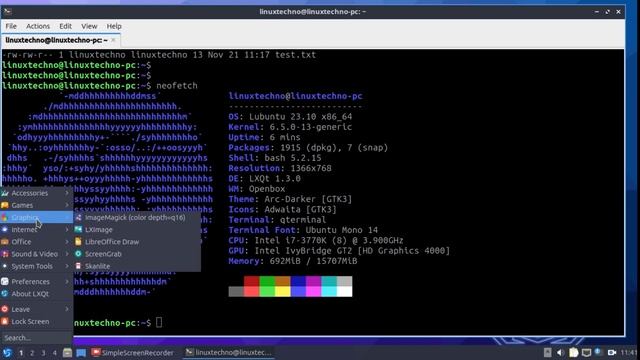Launch ScreenGrab from Graphics submenu
The width and height of the screenshot is (640, 360).
pos(137,254)
